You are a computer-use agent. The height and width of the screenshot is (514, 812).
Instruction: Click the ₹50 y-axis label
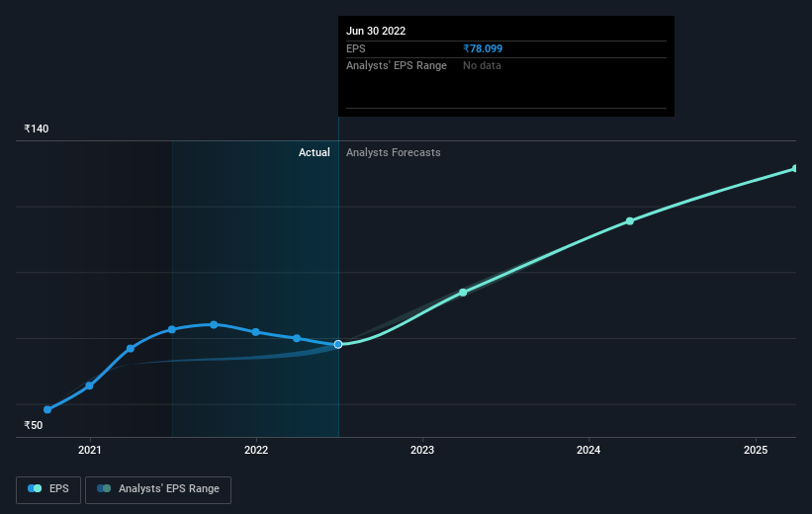click(34, 425)
